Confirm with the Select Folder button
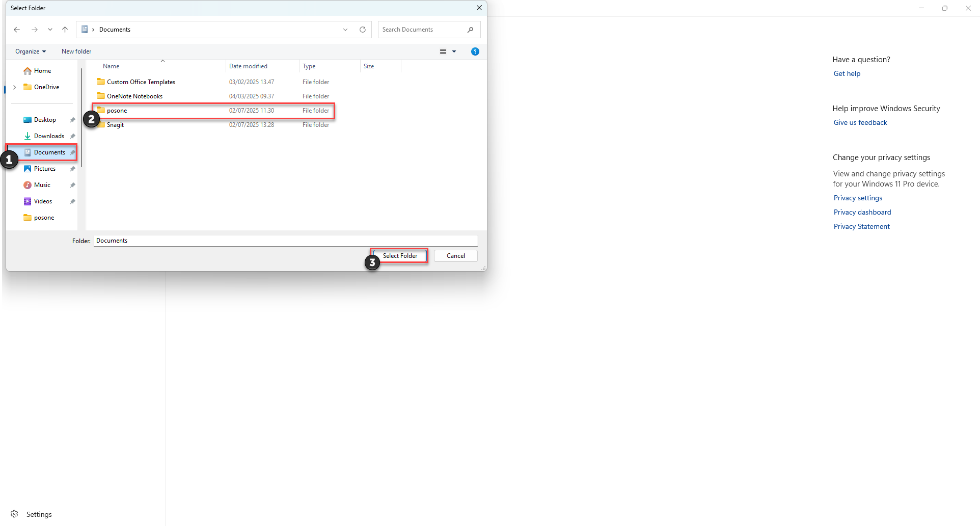Screen dimensions: 980x526 coord(400,256)
